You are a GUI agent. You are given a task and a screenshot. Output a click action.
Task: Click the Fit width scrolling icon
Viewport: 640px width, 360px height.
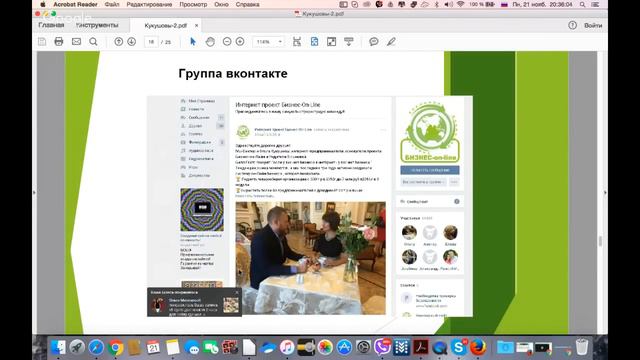click(297, 42)
